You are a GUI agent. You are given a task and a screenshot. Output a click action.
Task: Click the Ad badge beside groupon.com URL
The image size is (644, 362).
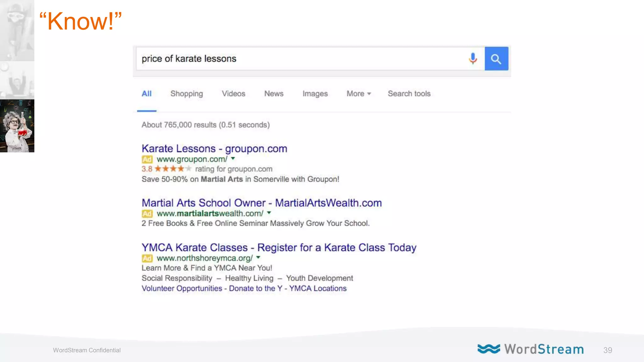tap(147, 159)
